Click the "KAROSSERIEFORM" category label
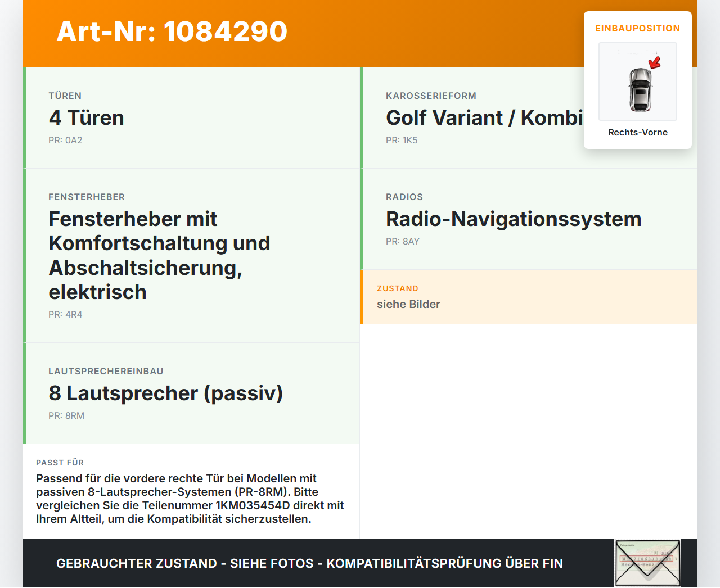This screenshot has height=588, width=720. (x=431, y=96)
